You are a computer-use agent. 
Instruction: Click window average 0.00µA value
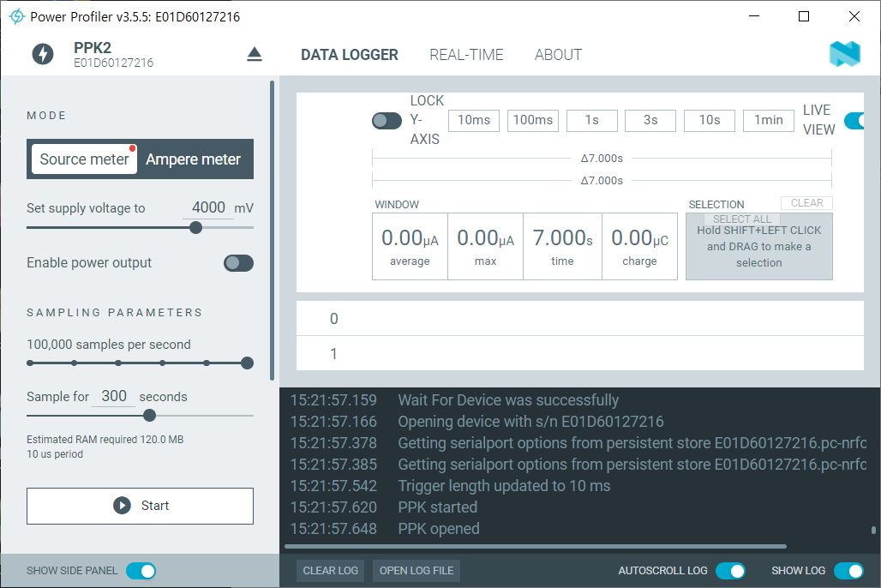click(x=410, y=238)
